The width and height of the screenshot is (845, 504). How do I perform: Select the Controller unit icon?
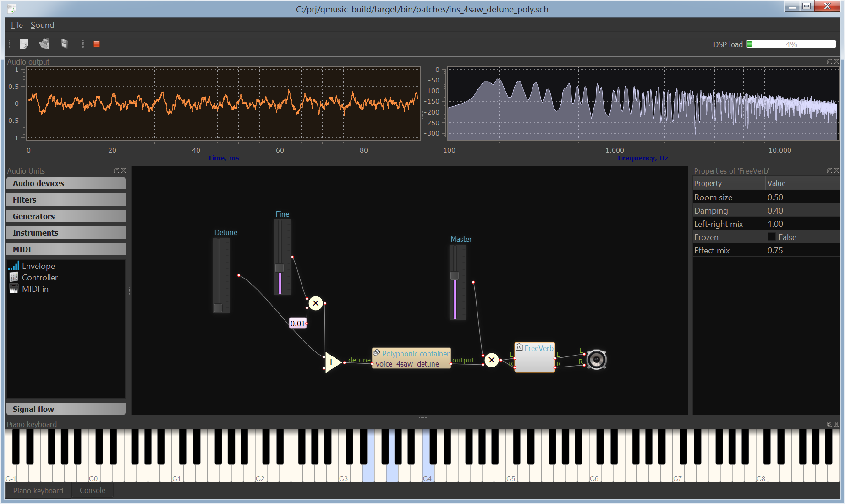click(14, 277)
